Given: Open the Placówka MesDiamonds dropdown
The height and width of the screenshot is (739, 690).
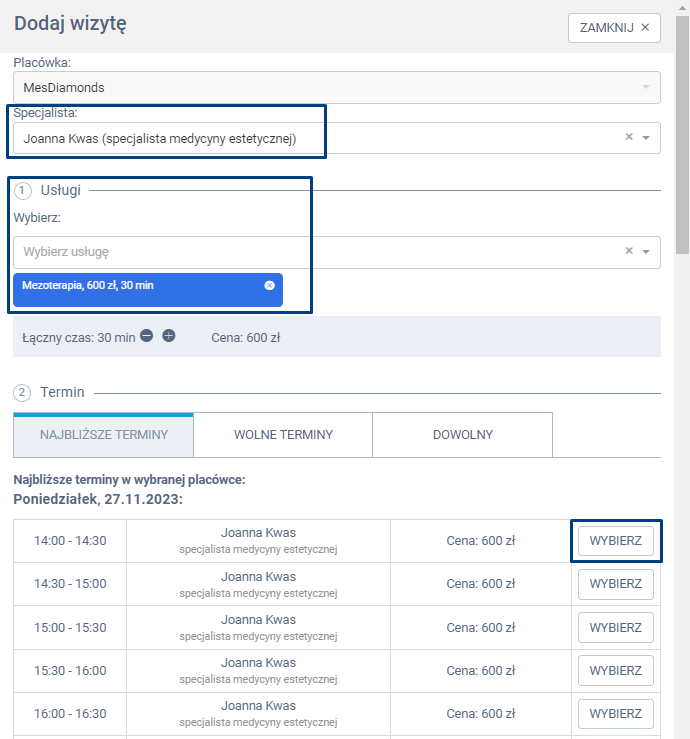Looking at the screenshot, I should [336, 88].
